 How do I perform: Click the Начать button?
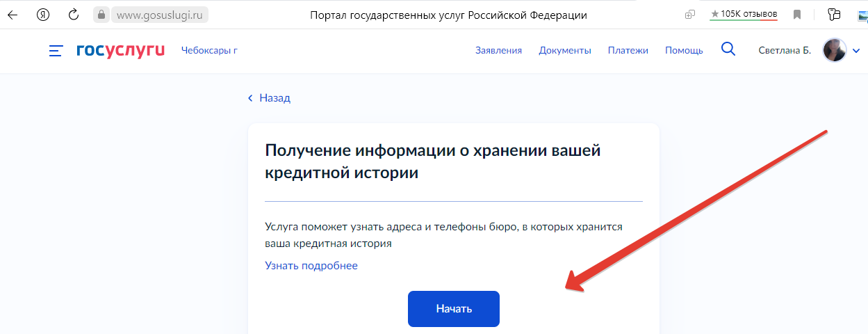pyautogui.click(x=454, y=308)
